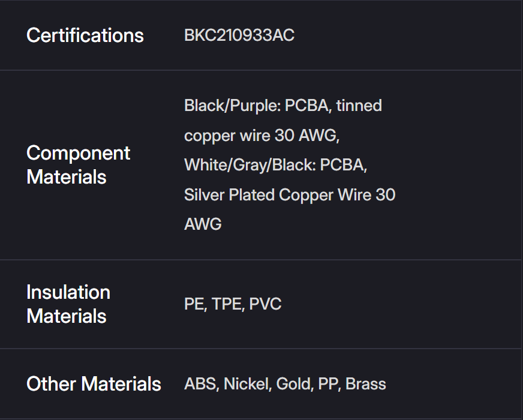Click 'PVC' in the insulation materials list
This screenshot has width=523, height=420.
[265, 304]
